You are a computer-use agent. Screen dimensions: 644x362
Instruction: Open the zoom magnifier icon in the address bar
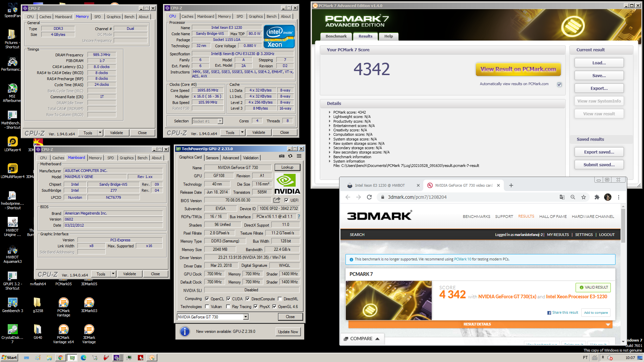coord(573,197)
